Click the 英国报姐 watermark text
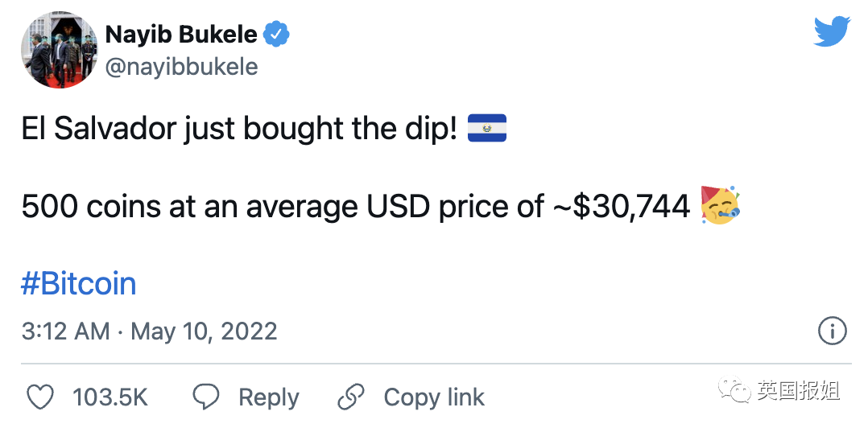This screenshot has height=428, width=868. 798,392
